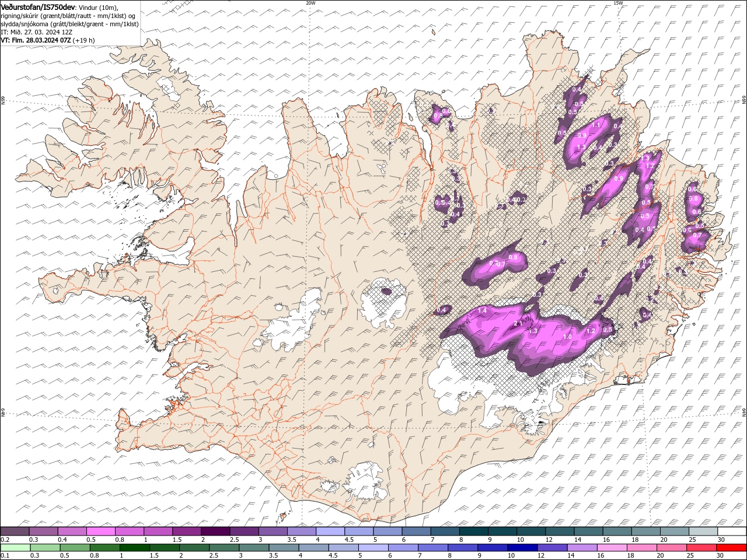Click the palest green 0.1 swatch in lower legend

pyautogui.click(x=15, y=548)
